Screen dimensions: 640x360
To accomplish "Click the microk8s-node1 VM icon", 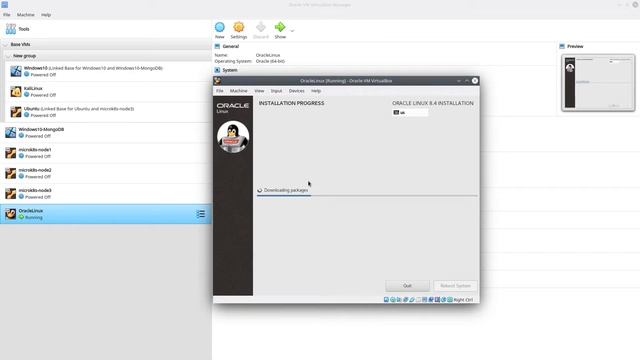I will tap(11, 153).
